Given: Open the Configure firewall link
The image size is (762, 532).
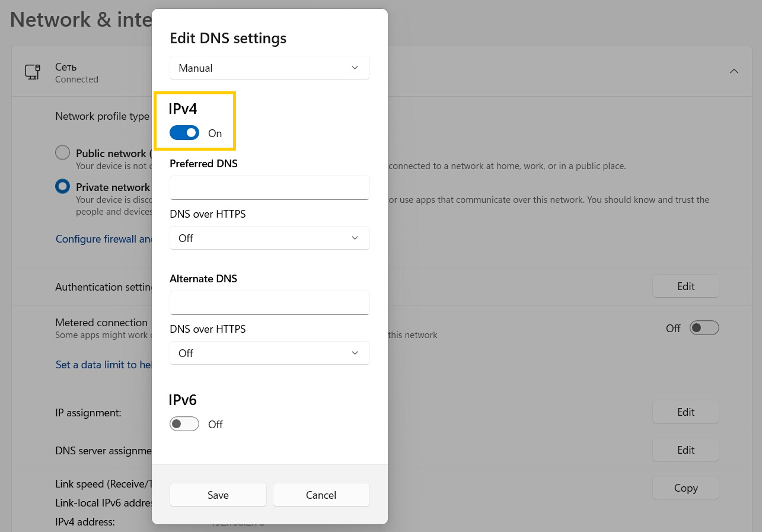Looking at the screenshot, I should click(x=104, y=238).
